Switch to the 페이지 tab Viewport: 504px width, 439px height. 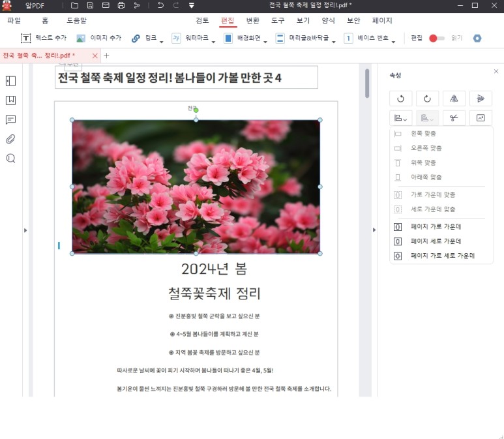382,21
